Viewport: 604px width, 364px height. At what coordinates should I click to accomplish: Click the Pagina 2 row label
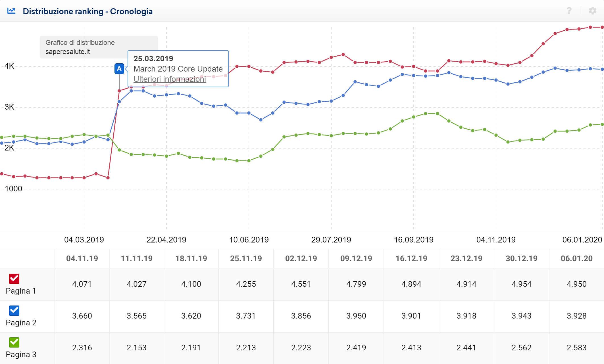tap(21, 323)
